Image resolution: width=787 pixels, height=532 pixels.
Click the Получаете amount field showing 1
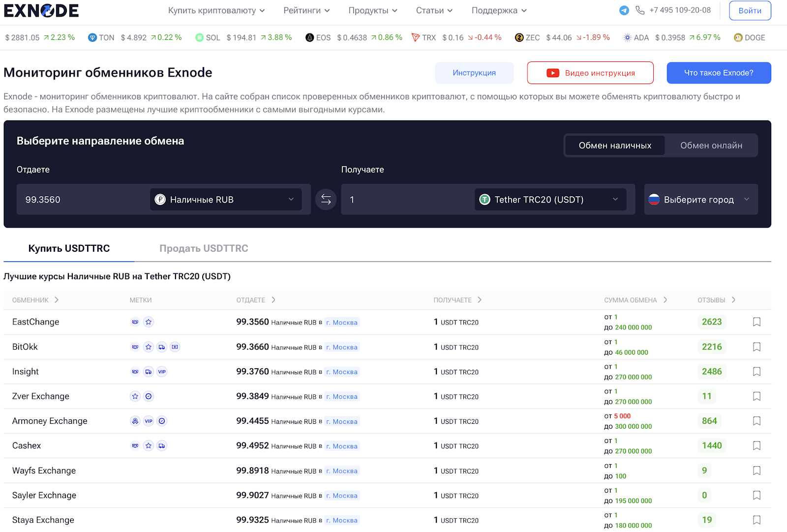[407, 199]
